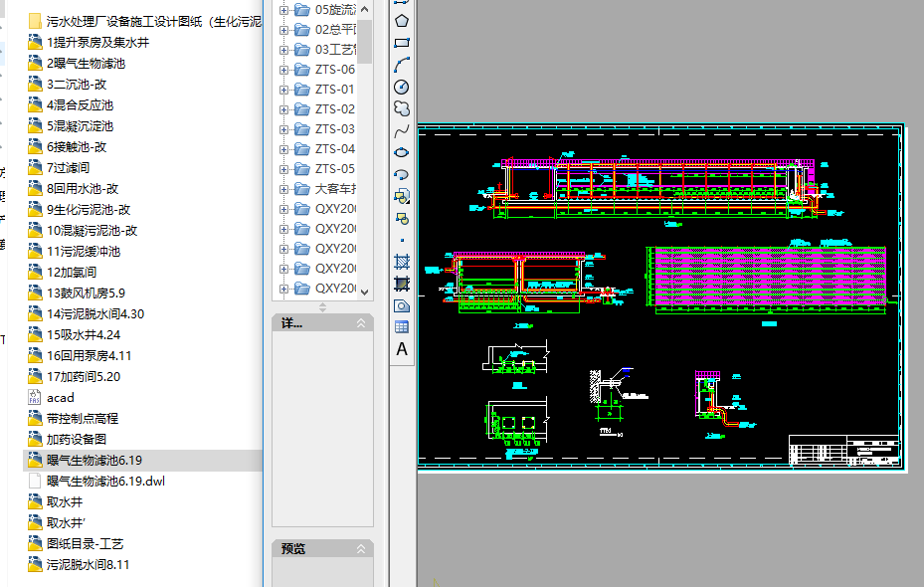Viewport: 924px width, 587px height.
Task: Select the Point draw tool
Action: click(402, 241)
